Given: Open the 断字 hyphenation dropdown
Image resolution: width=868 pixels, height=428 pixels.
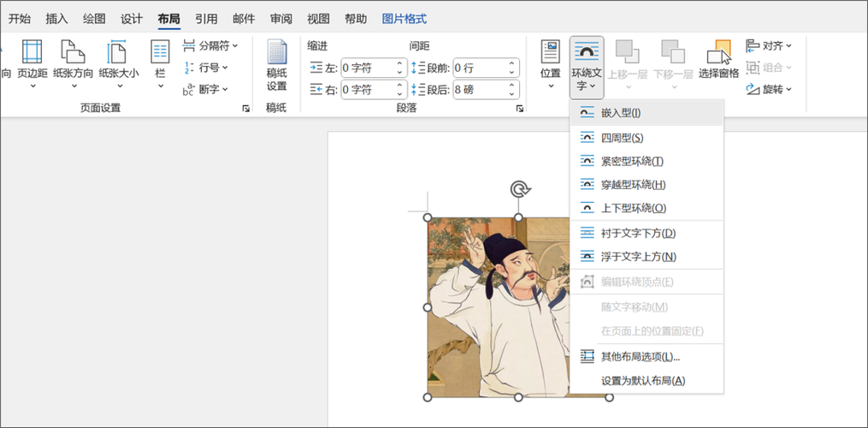Looking at the screenshot, I should [x=205, y=89].
